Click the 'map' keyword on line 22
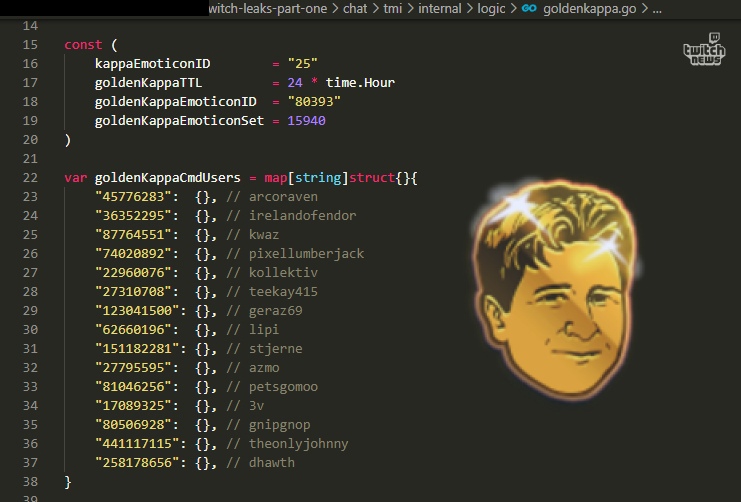741x502 pixels. [x=276, y=178]
